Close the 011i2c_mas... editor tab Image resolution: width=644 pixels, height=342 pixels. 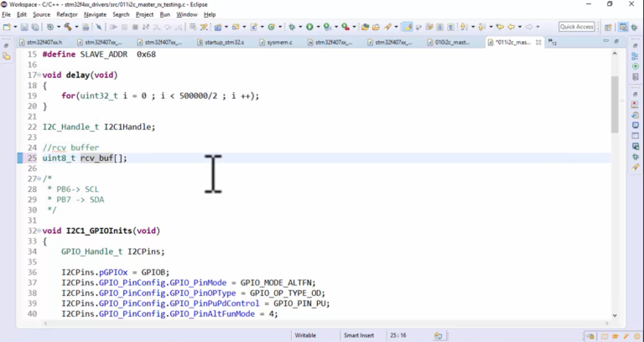538,42
